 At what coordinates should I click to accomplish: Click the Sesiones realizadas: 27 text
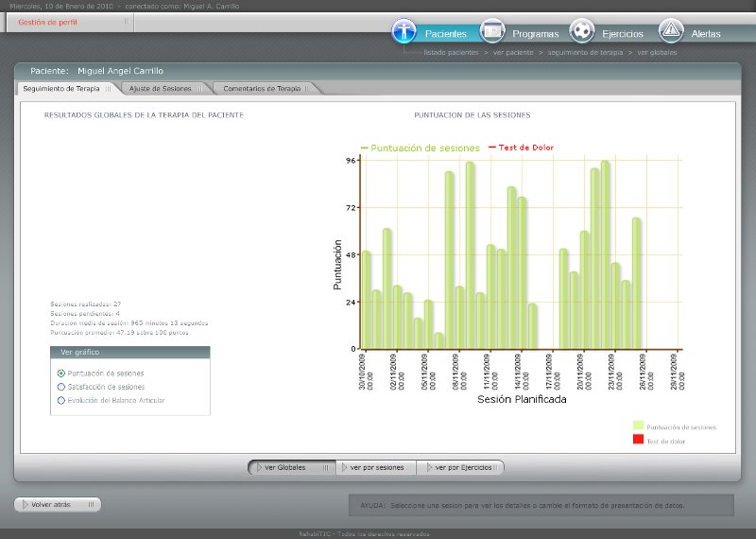[86, 304]
